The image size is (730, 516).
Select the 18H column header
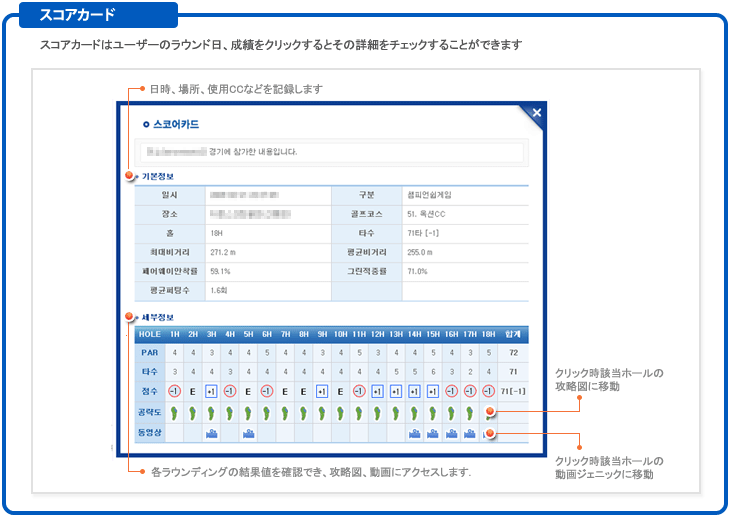(487, 334)
